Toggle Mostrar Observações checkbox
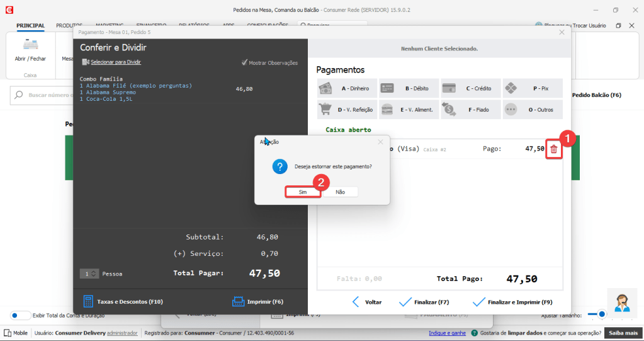Screen dimensions: 644x341 (x=245, y=62)
